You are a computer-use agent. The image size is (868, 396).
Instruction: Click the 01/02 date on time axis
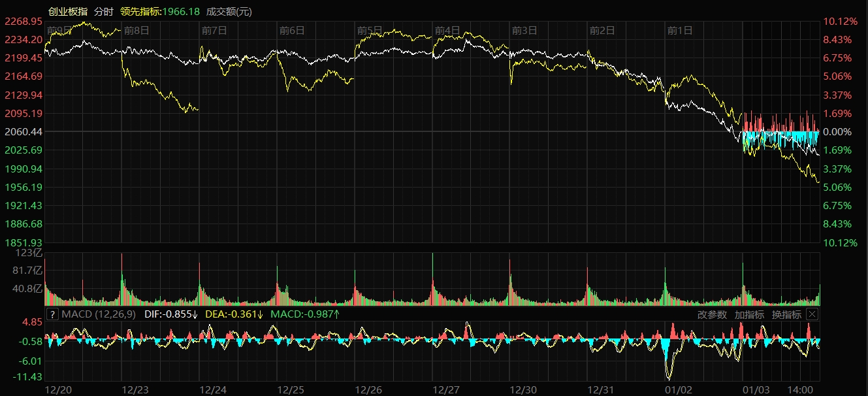pos(679,389)
